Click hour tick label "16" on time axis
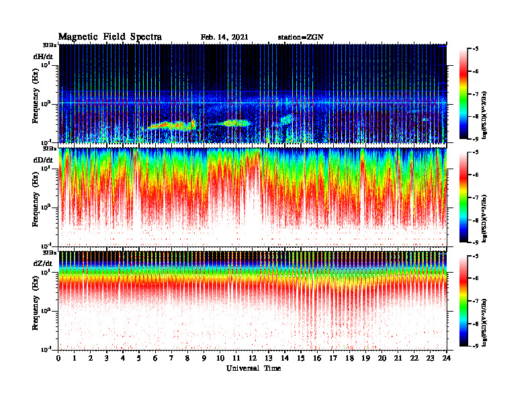The width and height of the screenshot is (532, 411). (317, 359)
